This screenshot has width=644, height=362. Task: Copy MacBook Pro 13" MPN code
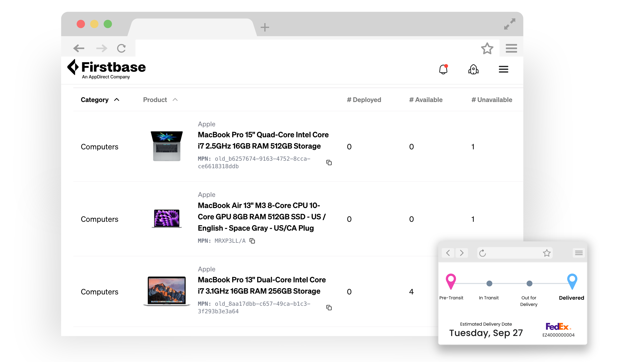(329, 308)
